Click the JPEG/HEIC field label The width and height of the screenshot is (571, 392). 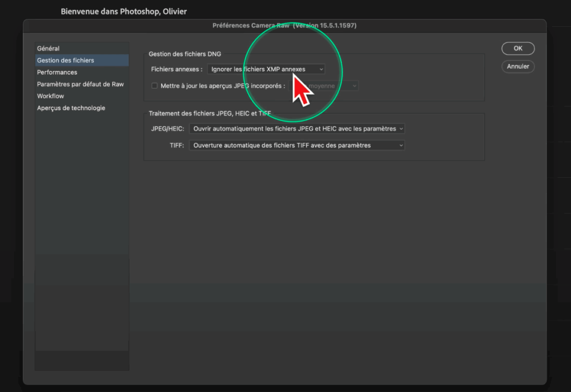tap(167, 129)
